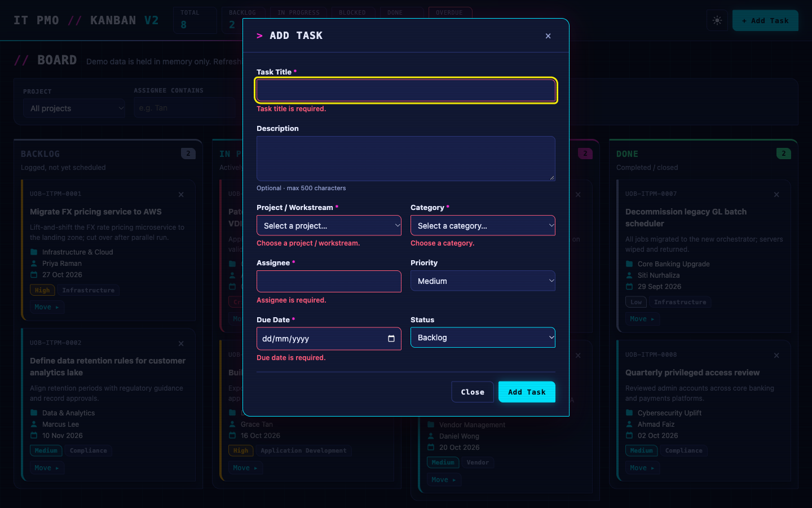Click the Close button in dialog footer
The height and width of the screenshot is (508, 812).
473,392
